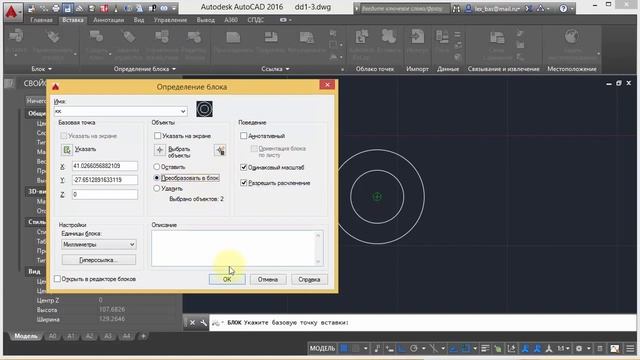Screen dimensions: 640x360
Task: Click inside the Описание text area
Action: [x=233, y=248]
